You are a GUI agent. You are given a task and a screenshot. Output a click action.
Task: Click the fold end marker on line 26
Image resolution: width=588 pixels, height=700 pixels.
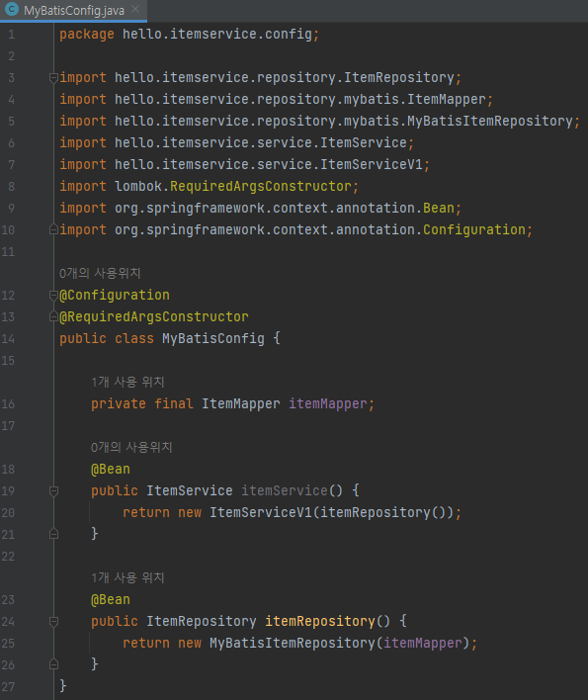tap(53, 664)
